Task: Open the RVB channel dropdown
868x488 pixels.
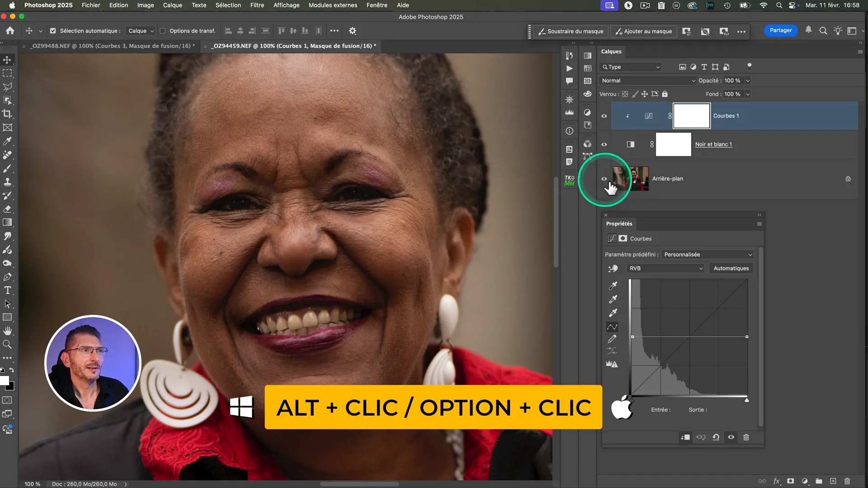Action: coord(665,268)
